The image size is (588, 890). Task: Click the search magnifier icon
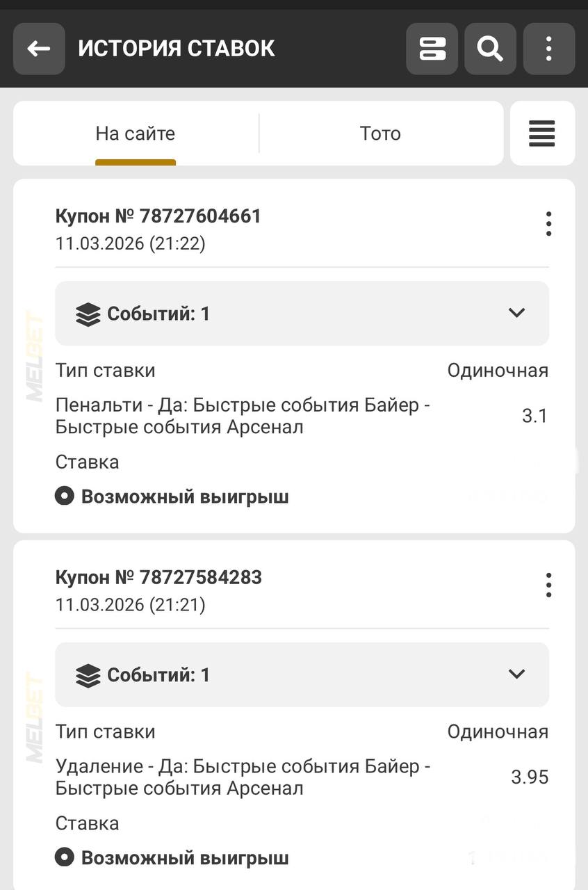(x=490, y=49)
